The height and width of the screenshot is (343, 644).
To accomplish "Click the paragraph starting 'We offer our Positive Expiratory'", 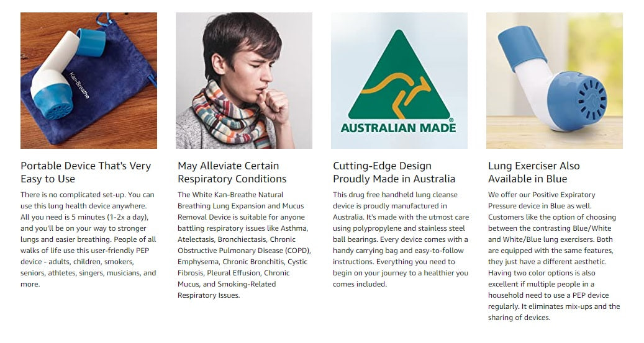I will tap(554, 256).
